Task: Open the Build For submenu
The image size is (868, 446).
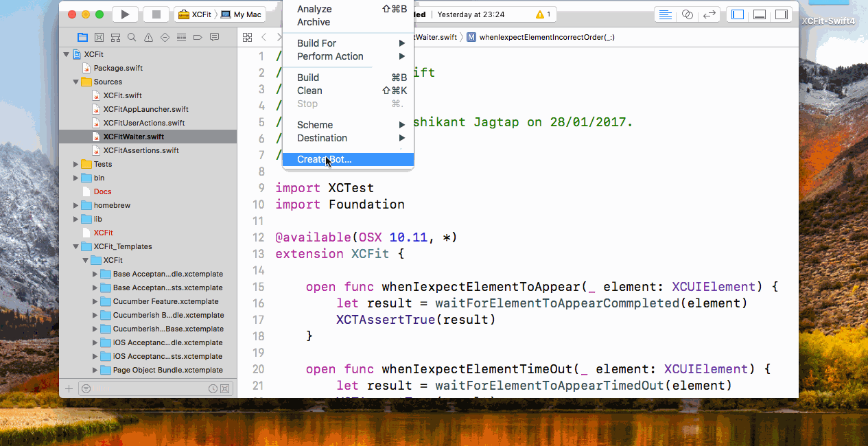Action: click(316, 43)
